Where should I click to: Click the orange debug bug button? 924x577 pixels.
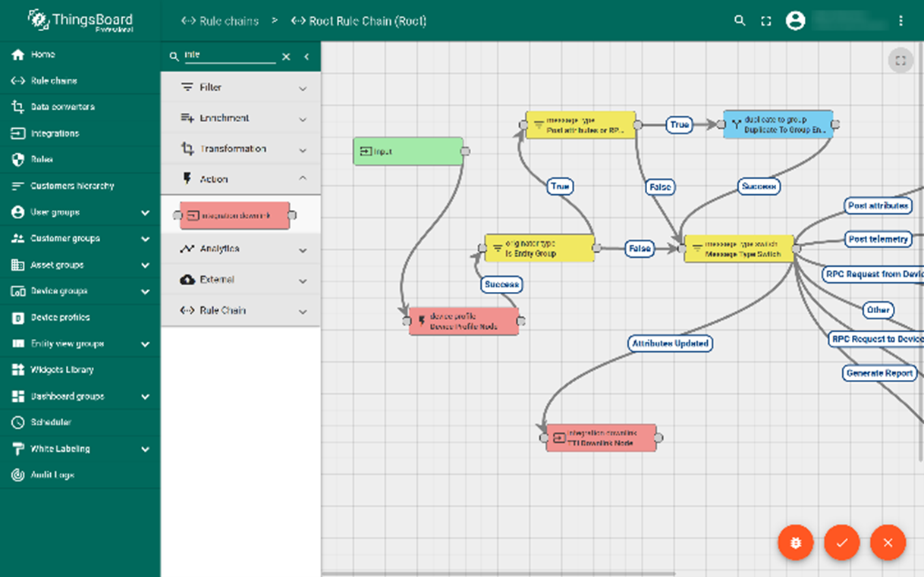pyautogui.click(x=795, y=543)
